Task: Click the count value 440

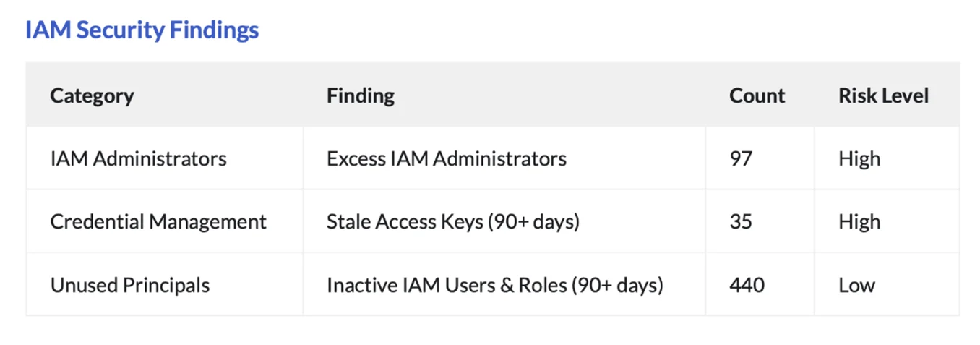Action: (x=747, y=285)
